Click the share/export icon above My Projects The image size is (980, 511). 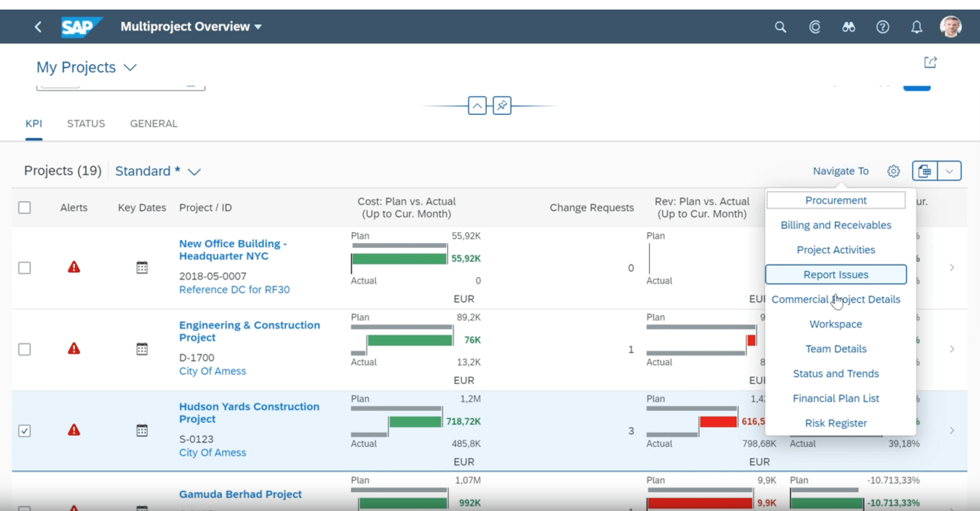(931, 62)
